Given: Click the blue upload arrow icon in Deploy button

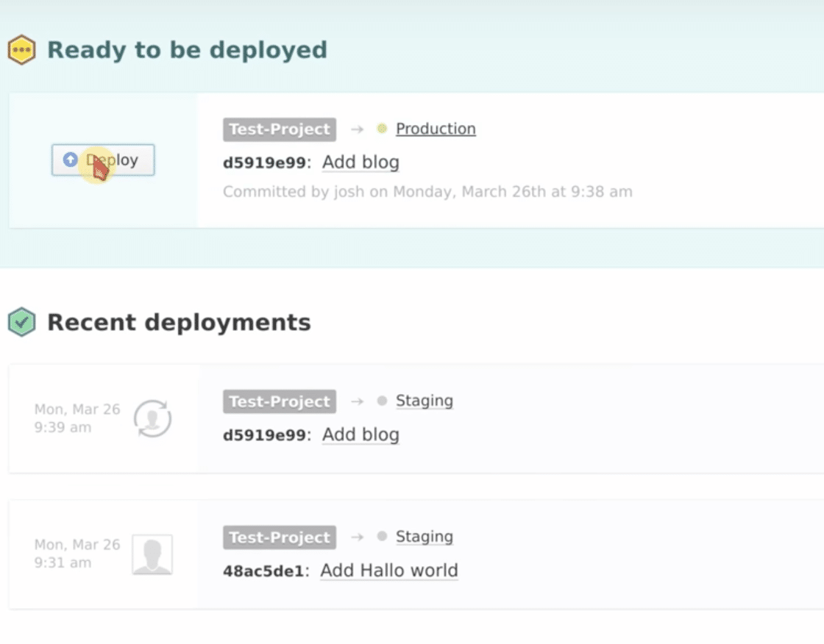Looking at the screenshot, I should pos(71,159).
